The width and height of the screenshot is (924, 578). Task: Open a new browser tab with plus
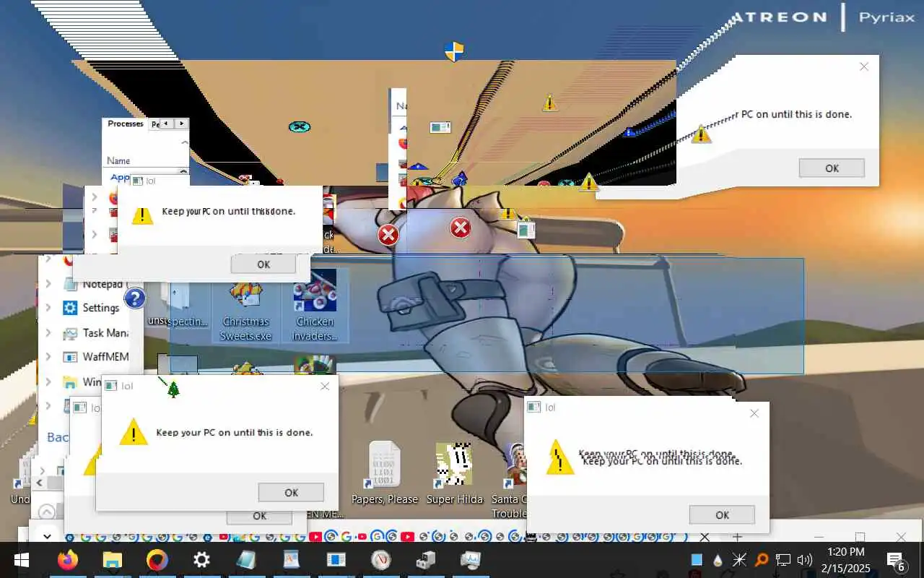coord(737,537)
